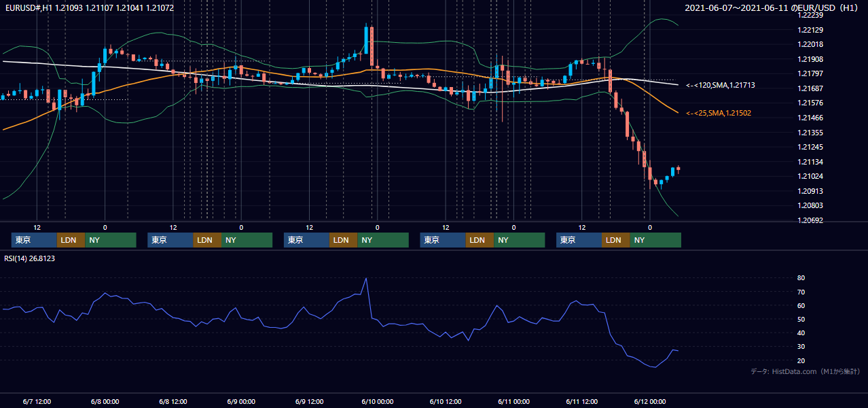The height and width of the screenshot is (408, 868).
Task: Click price axis label 1.22129
Action: pos(810,30)
